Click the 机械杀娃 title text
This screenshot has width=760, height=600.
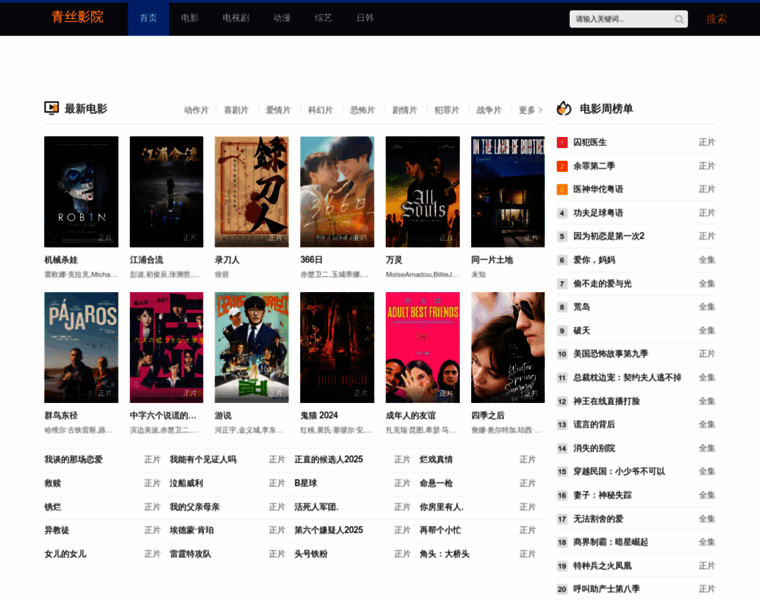61,260
